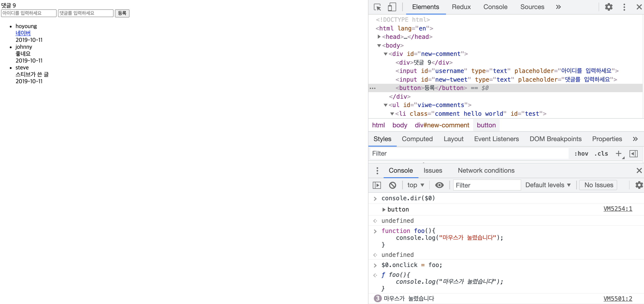This screenshot has width=644, height=304.
Task: Open the Layout pane tab
Action: [x=453, y=139]
